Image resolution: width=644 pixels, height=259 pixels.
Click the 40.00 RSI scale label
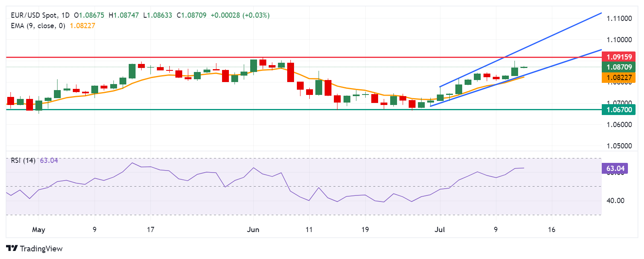click(x=615, y=201)
